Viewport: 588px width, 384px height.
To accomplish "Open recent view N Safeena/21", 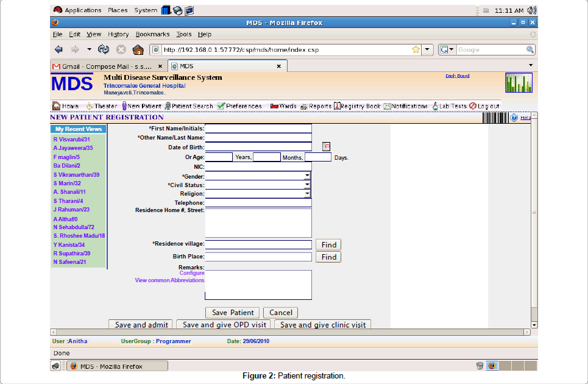I will tap(69, 261).
